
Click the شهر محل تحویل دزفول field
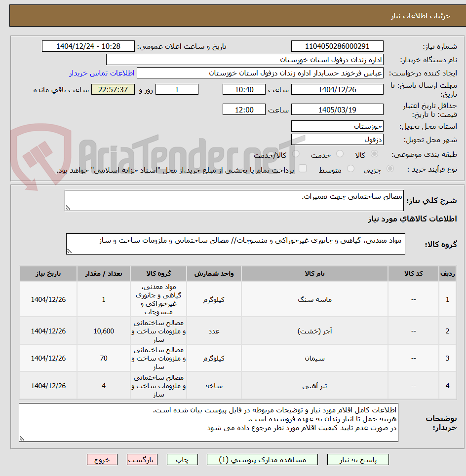(x=337, y=140)
